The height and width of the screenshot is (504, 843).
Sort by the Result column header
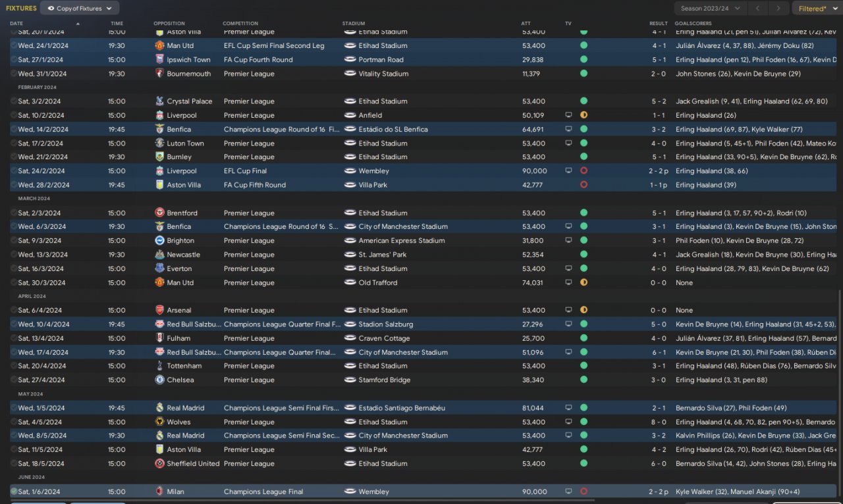pyautogui.click(x=658, y=24)
